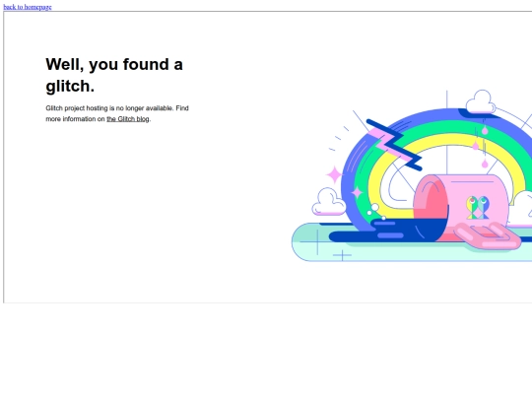Image resolution: width=532 pixels, height=399 pixels.
Task: Click the lowest pink droplet under the cloud
Action: pyautogui.click(x=485, y=164)
